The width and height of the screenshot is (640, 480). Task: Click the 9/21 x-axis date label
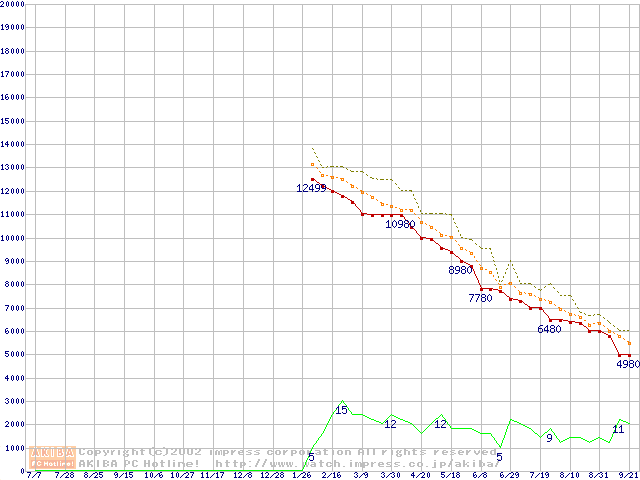(x=629, y=476)
